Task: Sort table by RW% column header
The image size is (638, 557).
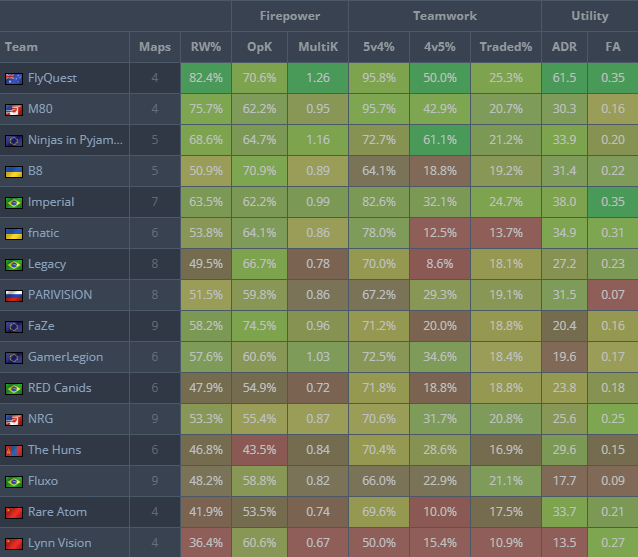Action: click(207, 46)
